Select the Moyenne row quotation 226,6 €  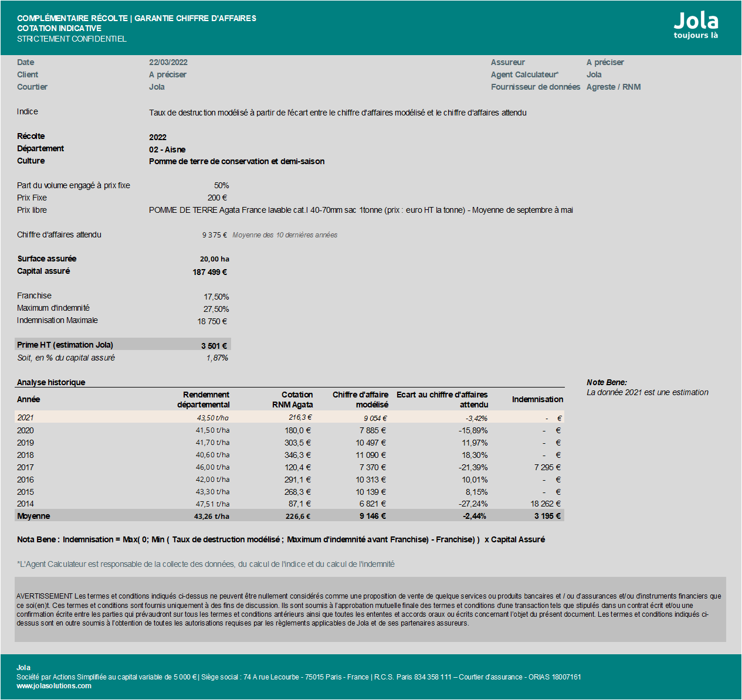pyautogui.click(x=298, y=516)
